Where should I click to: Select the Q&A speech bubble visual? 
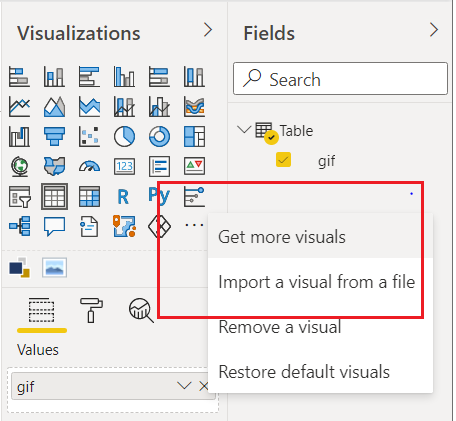[x=54, y=226]
